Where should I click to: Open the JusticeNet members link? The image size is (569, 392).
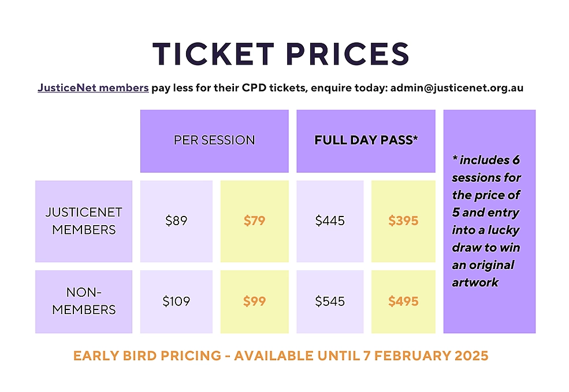[x=93, y=88]
